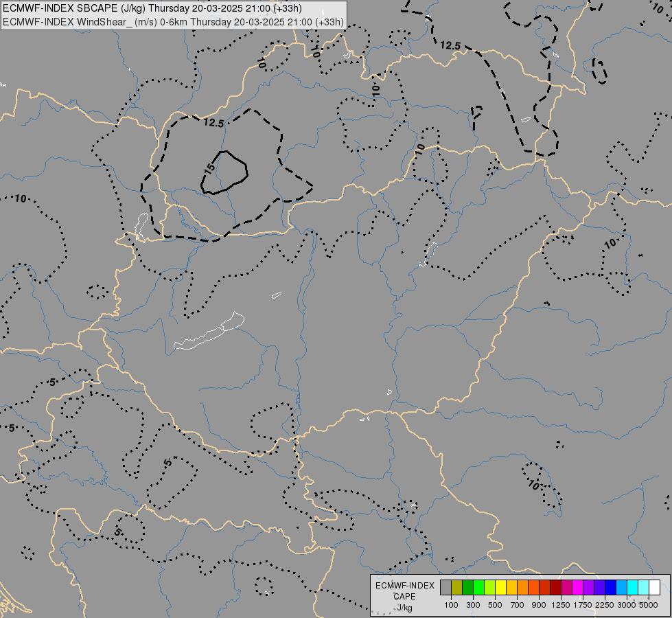
Task: Click the SBCAPE title line
Action: 152,8
